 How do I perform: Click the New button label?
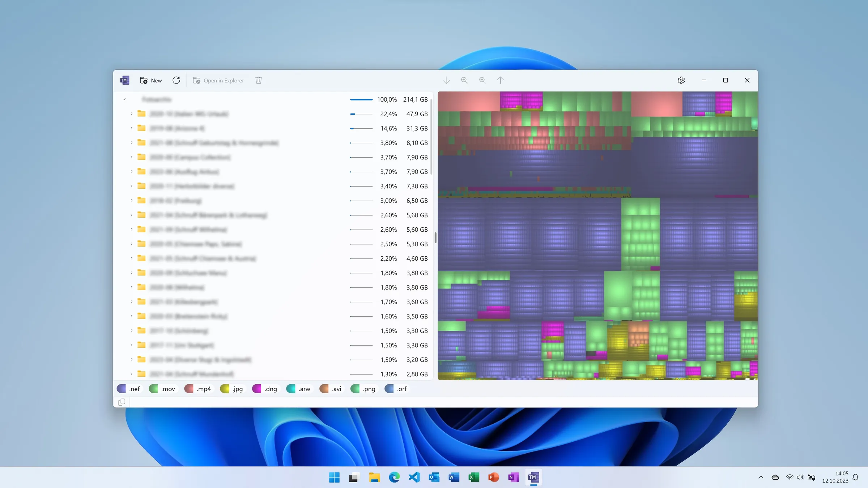156,80
